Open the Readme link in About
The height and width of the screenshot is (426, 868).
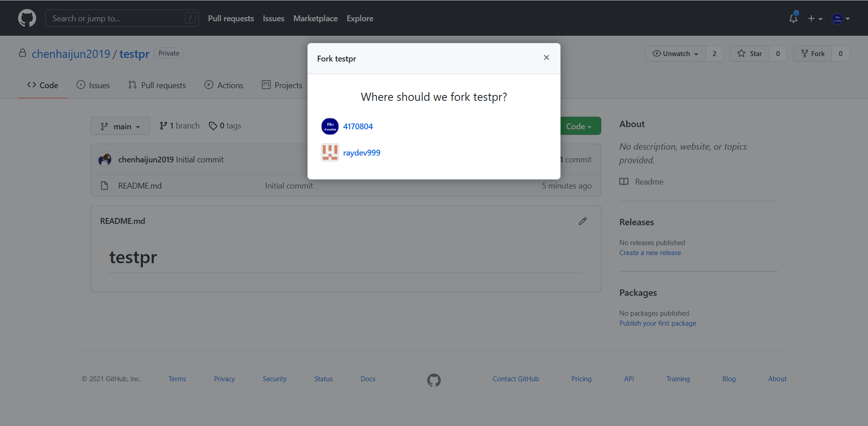click(x=642, y=182)
